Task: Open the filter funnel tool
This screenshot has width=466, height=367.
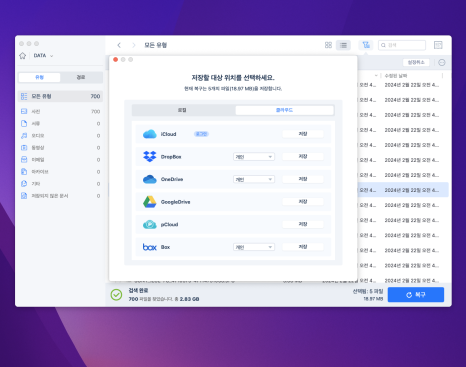Action: [366, 45]
